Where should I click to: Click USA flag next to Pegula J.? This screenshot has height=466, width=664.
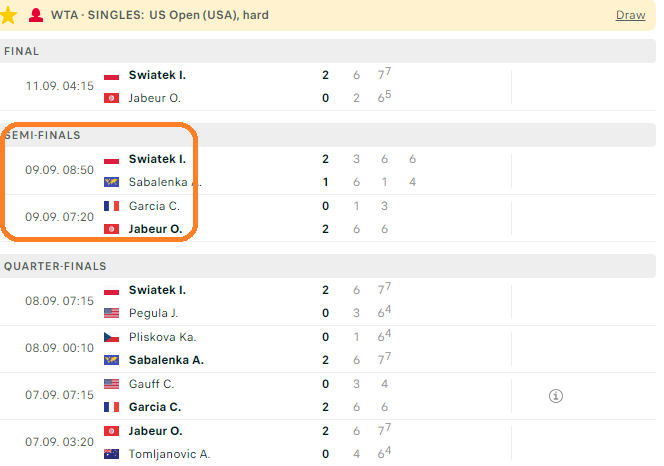pos(111,313)
